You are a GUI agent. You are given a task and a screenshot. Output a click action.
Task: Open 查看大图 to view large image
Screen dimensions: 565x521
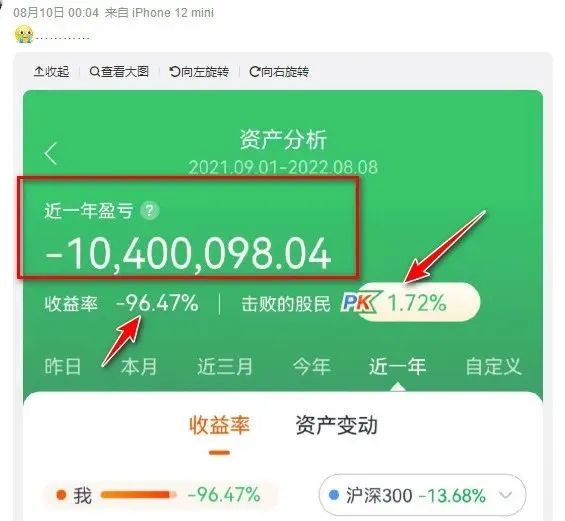tap(119, 72)
